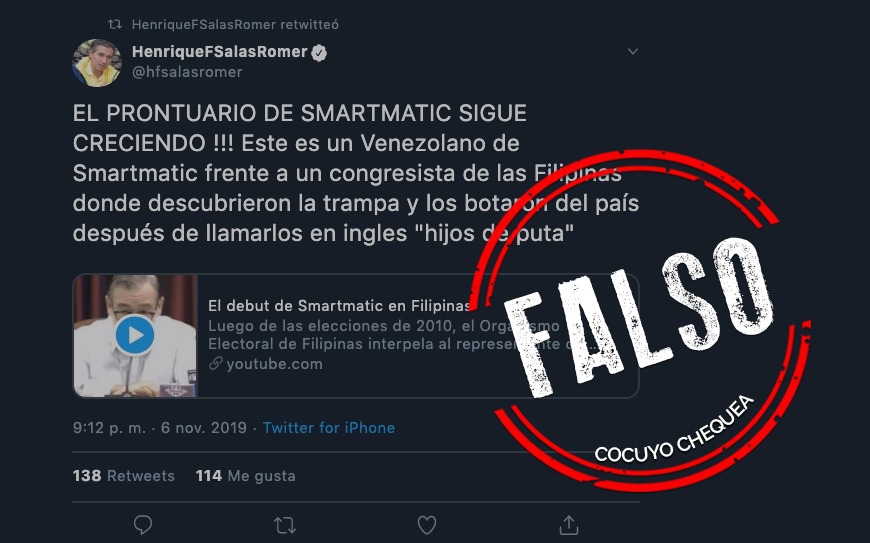Click the Twitter for iPhone link
This screenshot has width=870, height=543.
coord(329,428)
